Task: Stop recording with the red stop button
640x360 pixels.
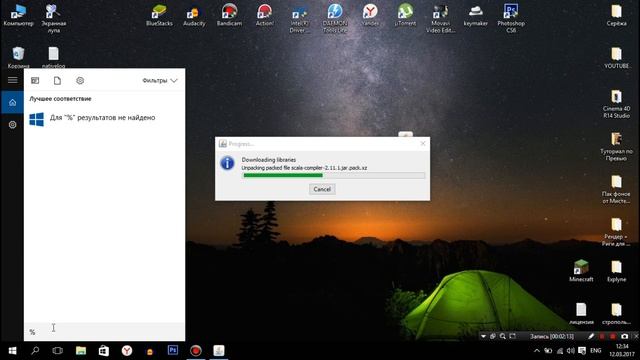Action: (x=613, y=336)
